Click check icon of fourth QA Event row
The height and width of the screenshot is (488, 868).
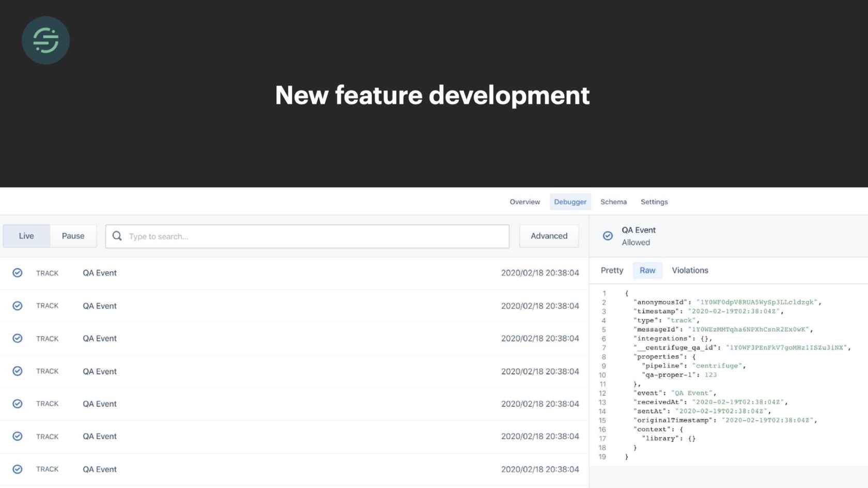[x=18, y=371]
